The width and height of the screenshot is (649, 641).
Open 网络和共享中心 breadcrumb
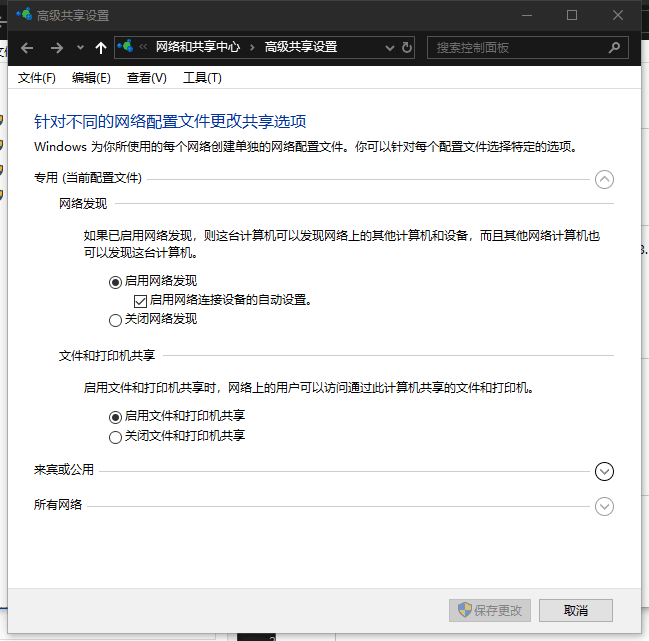(198, 47)
